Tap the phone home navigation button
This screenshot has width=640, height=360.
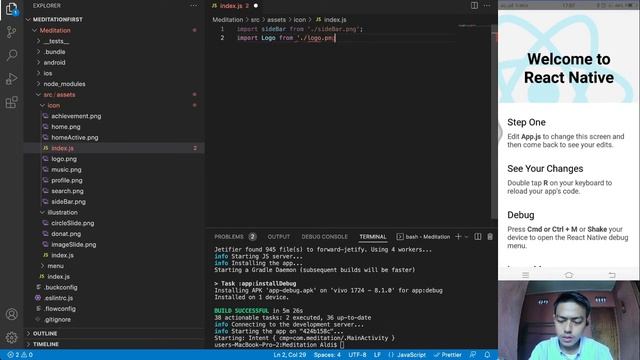coord(569,275)
